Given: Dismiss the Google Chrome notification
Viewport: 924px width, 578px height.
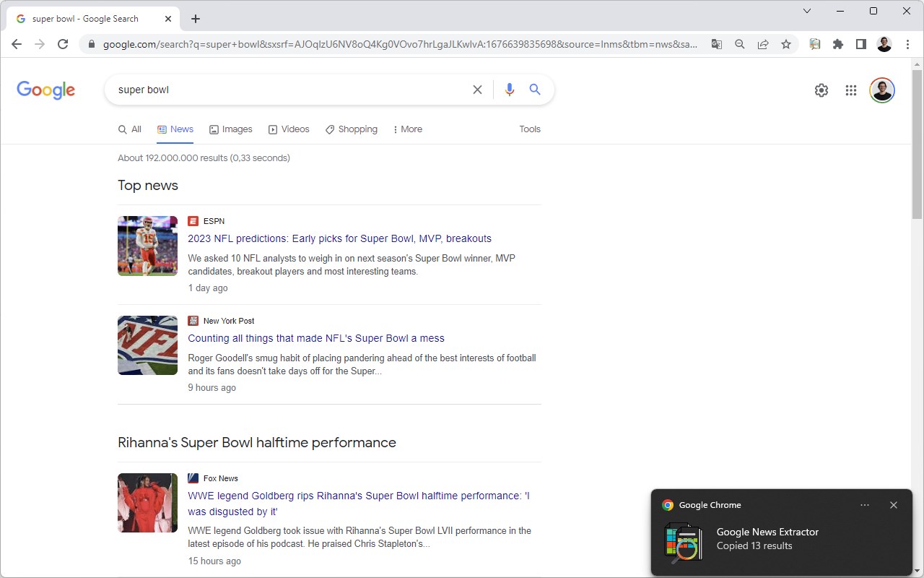Looking at the screenshot, I should tap(894, 505).
